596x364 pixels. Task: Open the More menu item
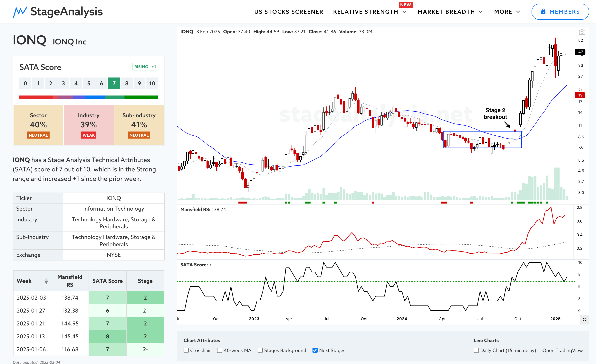coord(503,12)
